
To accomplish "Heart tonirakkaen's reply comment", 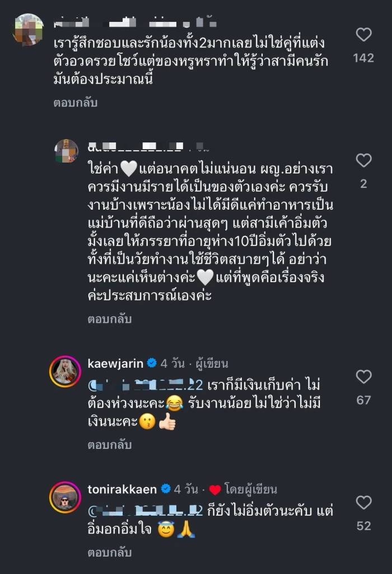I will tap(364, 503).
